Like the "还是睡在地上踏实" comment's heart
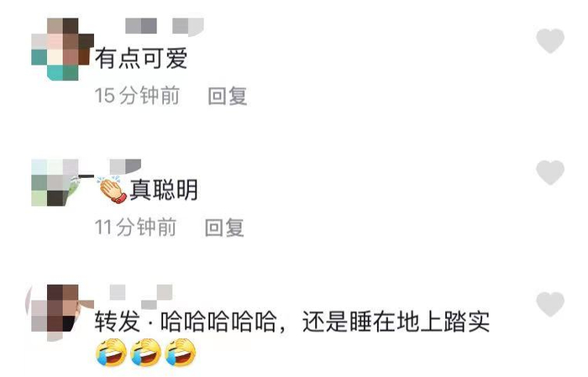The width and height of the screenshot is (588, 377). [x=550, y=304]
